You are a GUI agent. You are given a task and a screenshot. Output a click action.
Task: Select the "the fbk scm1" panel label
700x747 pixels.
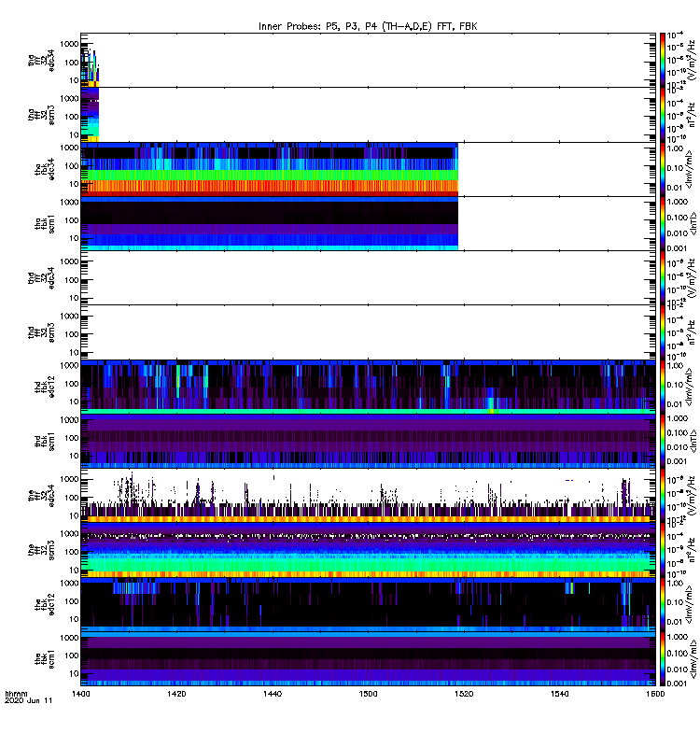pos(45,659)
